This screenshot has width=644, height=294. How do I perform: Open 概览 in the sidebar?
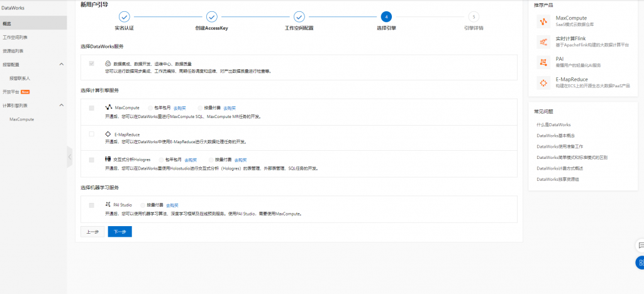coord(33,23)
